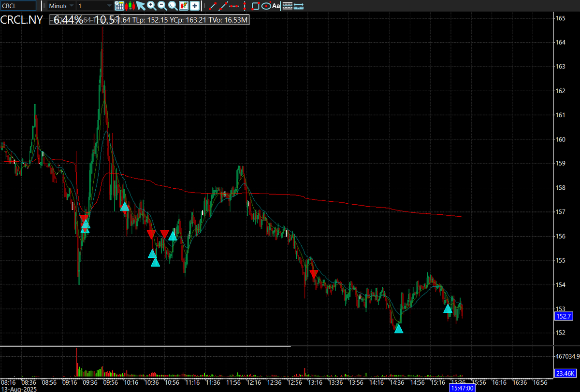
Task: Select the Aa text annotation tool
Action: click(x=276, y=6)
